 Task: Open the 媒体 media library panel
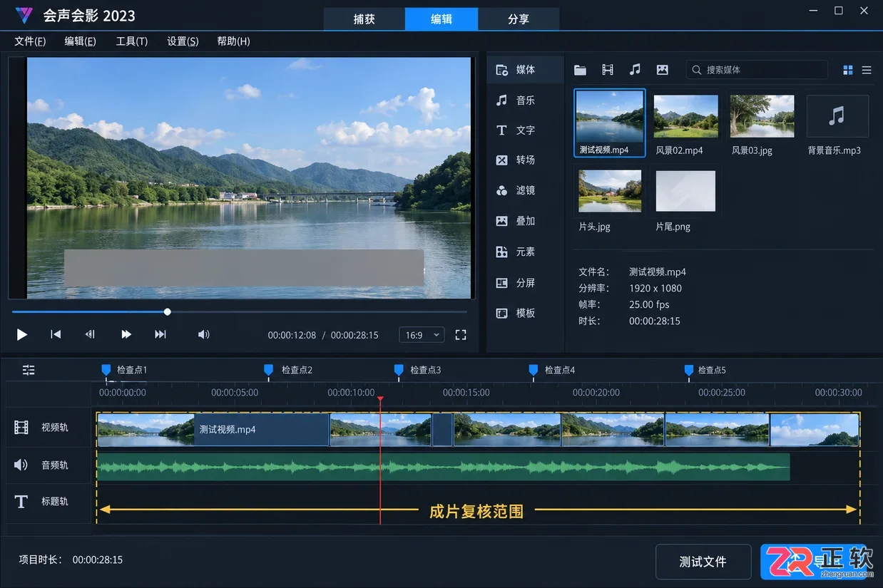(526, 70)
